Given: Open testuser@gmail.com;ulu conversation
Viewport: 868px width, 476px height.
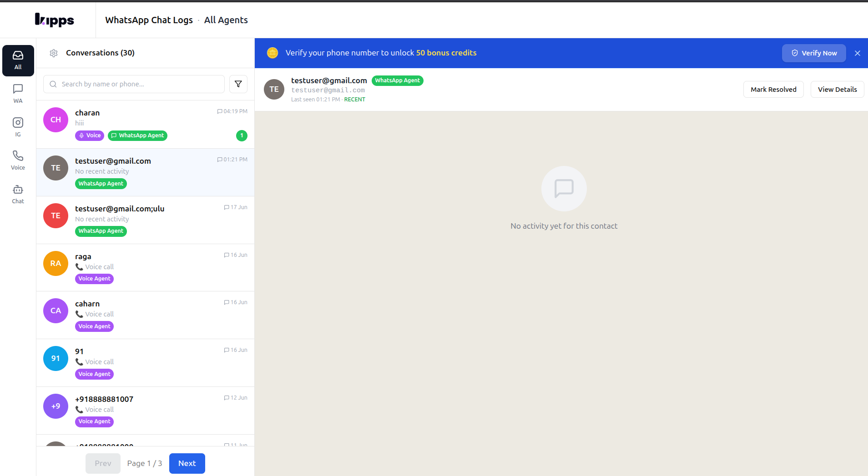Looking at the screenshot, I should [145, 220].
